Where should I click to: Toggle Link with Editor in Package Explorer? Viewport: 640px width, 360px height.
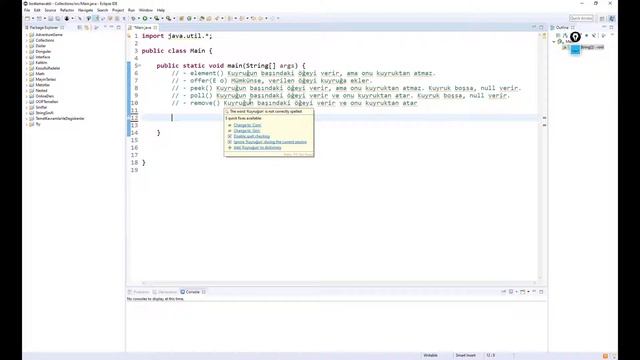(87, 27)
